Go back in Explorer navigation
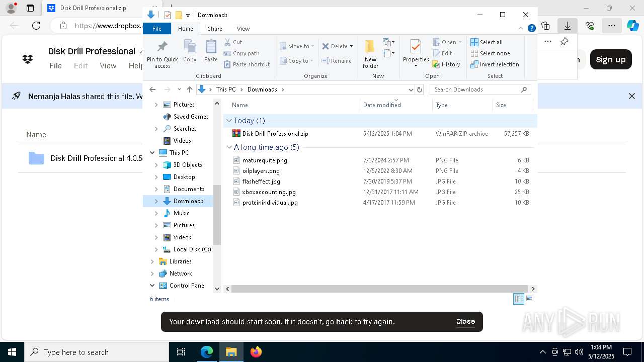The image size is (644, 362). click(x=152, y=89)
